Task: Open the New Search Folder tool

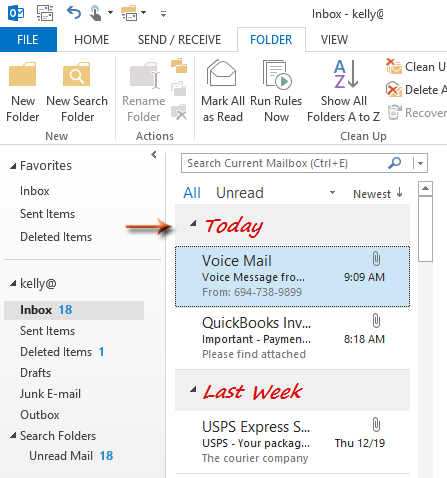Action: pos(77,74)
